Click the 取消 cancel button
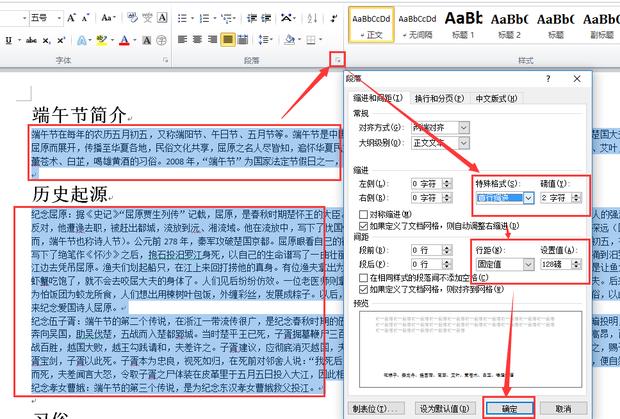The width and height of the screenshot is (620, 419). tap(563, 409)
